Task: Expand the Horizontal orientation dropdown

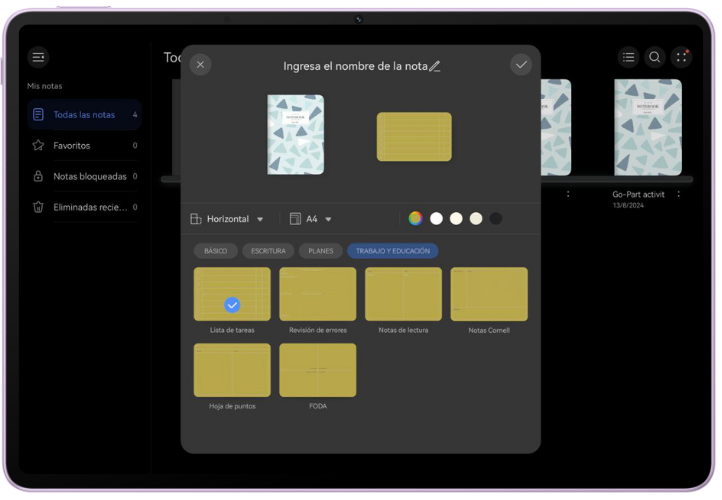Action: 228,219
